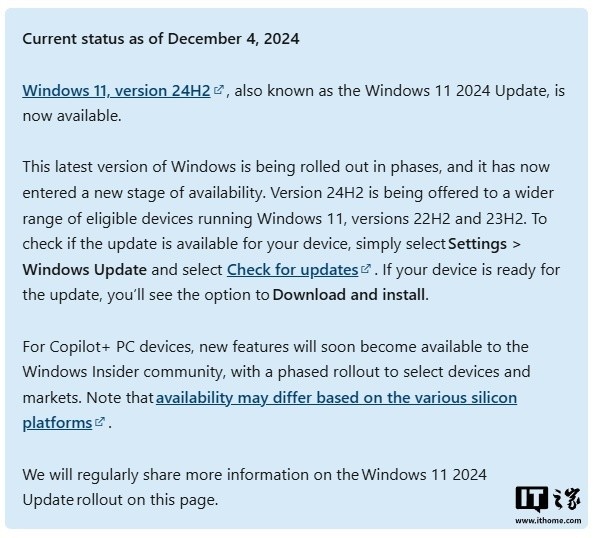The width and height of the screenshot is (594, 538).
Task: Click the www.ithome.com watermark text
Action: [548, 521]
